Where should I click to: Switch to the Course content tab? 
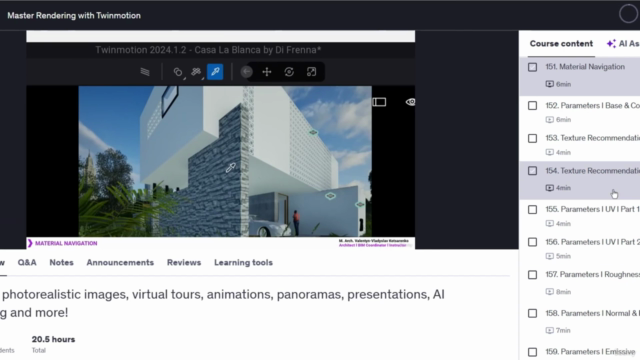(561, 44)
